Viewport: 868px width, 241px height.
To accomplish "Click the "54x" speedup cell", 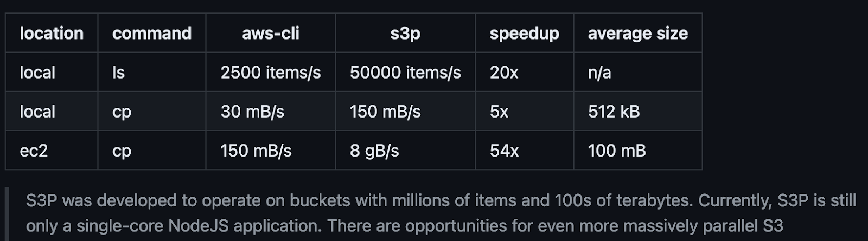I will tap(504, 151).
